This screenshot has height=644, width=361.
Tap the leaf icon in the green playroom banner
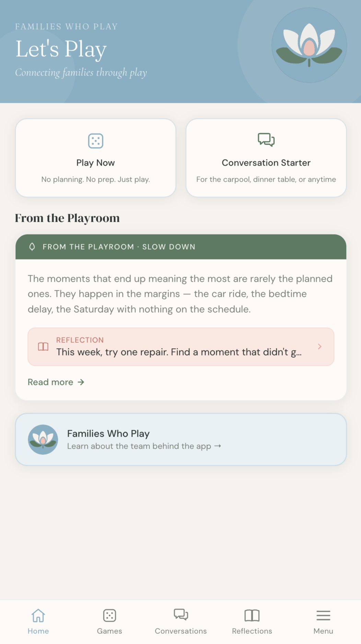(32, 247)
